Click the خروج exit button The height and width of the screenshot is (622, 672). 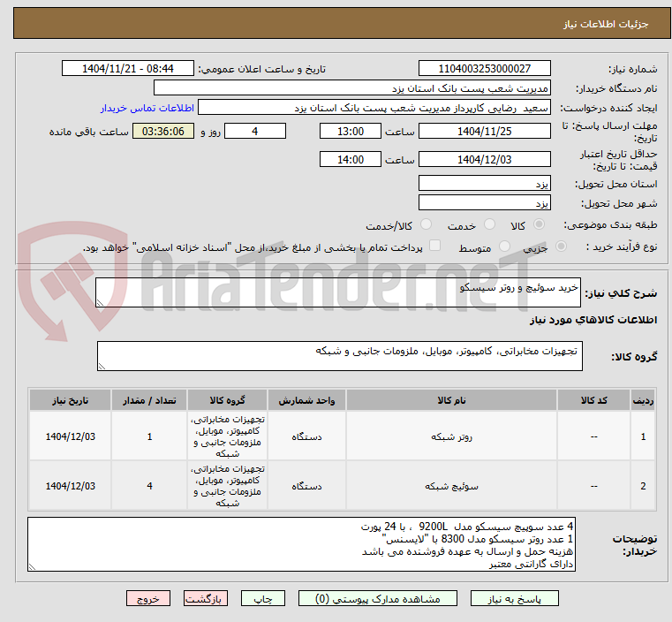(148, 598)
